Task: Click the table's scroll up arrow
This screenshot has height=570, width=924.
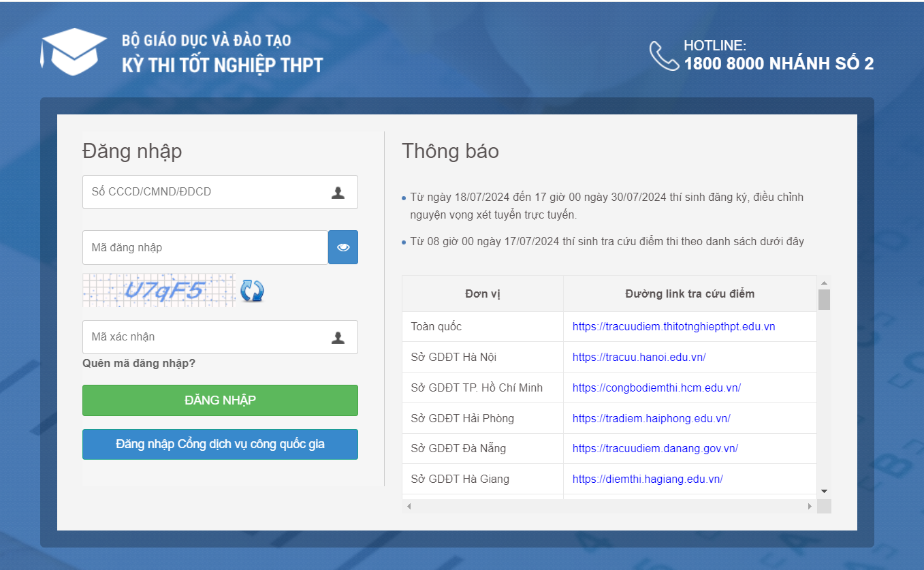Action: pos(824,283)
